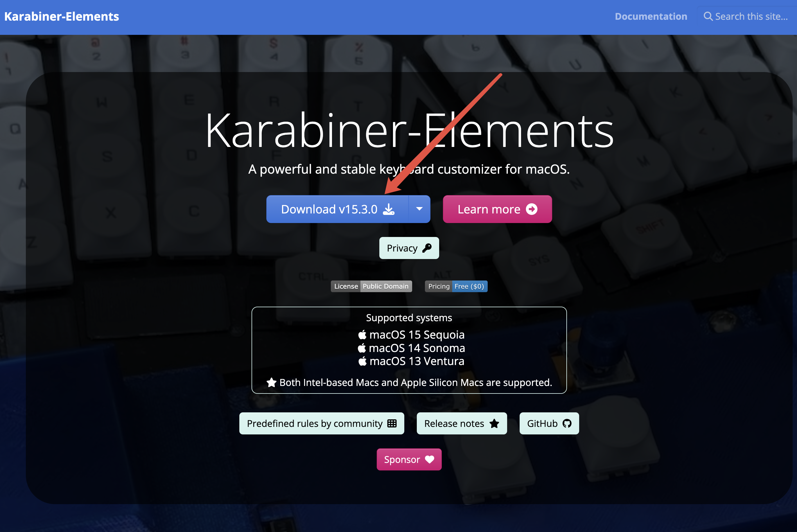Click the star icon on Release notes
Viewport: 797px width, 532px height.
(x=494, y=423)
